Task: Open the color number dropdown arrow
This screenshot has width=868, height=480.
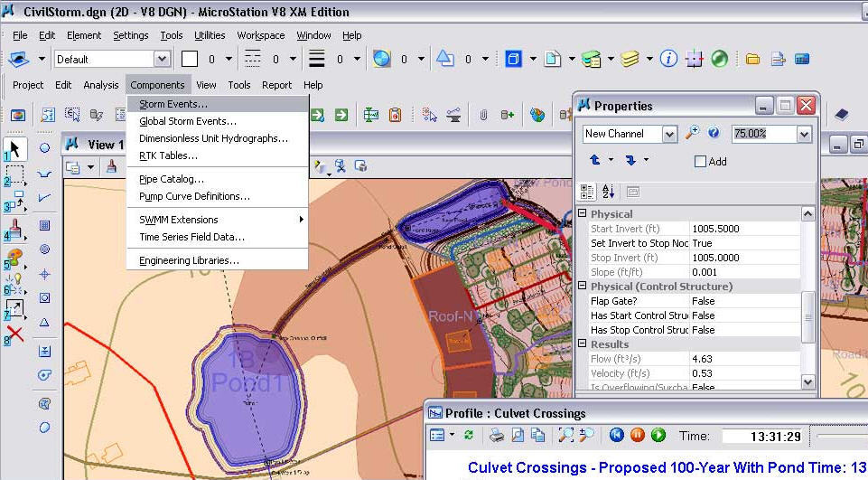Action: [229, 59]
